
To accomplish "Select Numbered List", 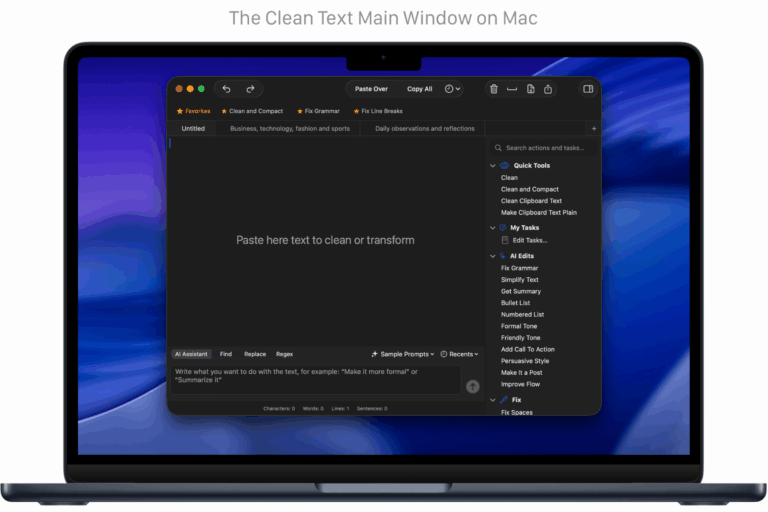I will [x=522, y=315].
